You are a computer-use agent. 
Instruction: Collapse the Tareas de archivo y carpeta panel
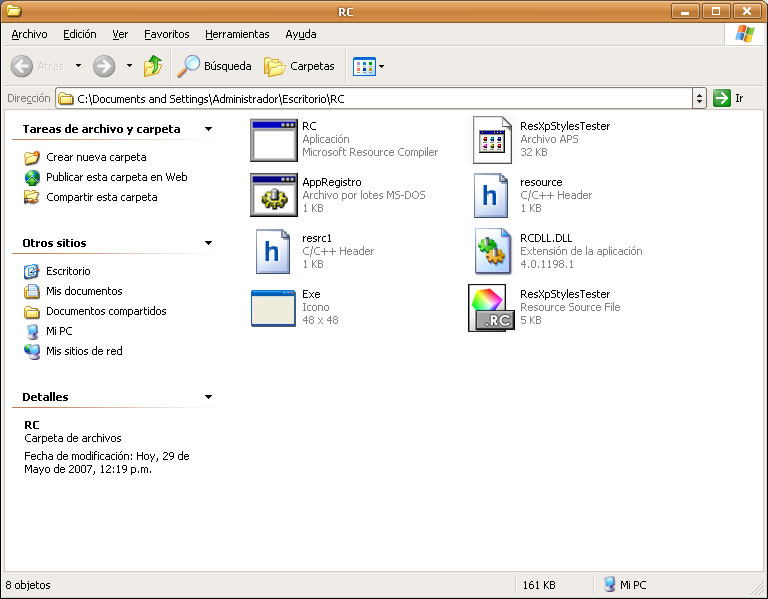208,129
